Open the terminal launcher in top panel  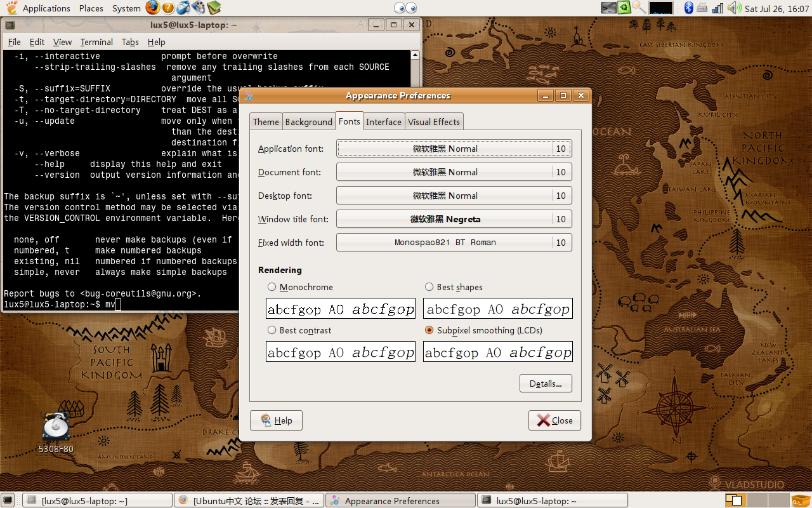[609, 8]
